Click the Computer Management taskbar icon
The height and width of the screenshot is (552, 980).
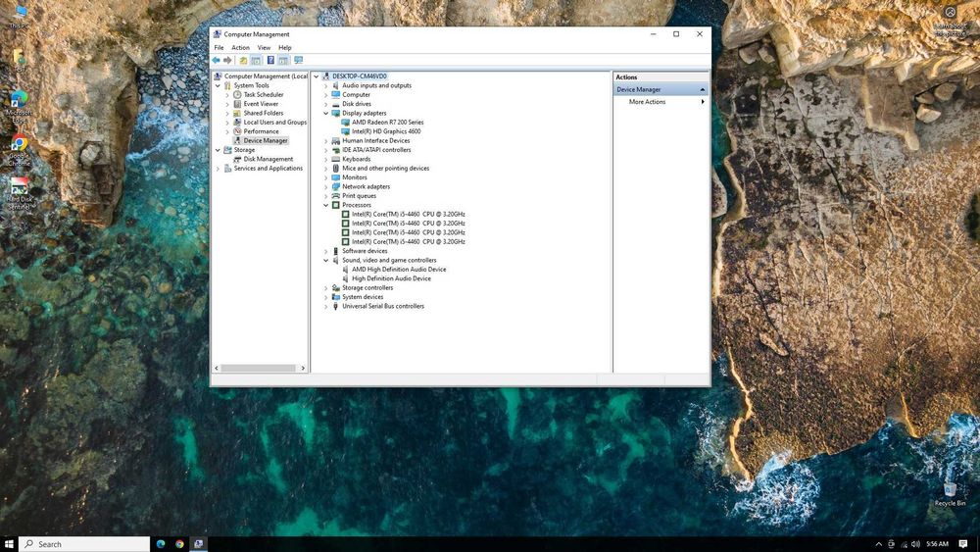(198, 544)
